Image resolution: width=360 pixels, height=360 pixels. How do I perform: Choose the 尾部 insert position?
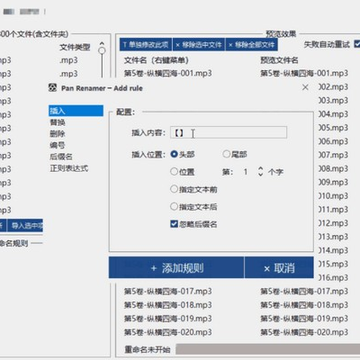coord(235,154)
